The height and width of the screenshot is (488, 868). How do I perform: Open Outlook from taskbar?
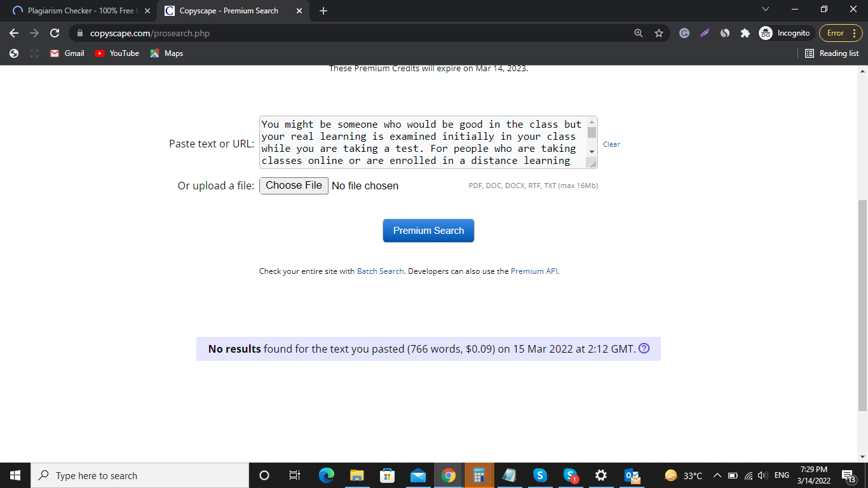[x=632, y=475]
